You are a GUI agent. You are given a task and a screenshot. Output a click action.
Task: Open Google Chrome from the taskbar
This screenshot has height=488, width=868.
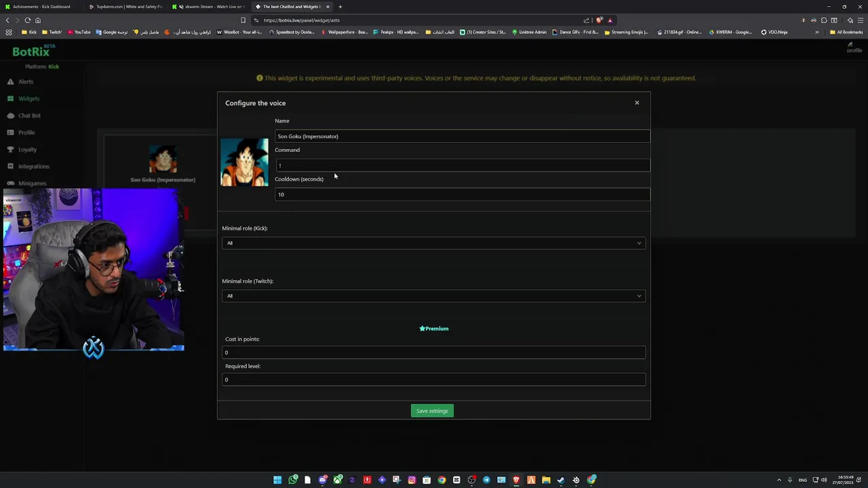click(441, 480)
